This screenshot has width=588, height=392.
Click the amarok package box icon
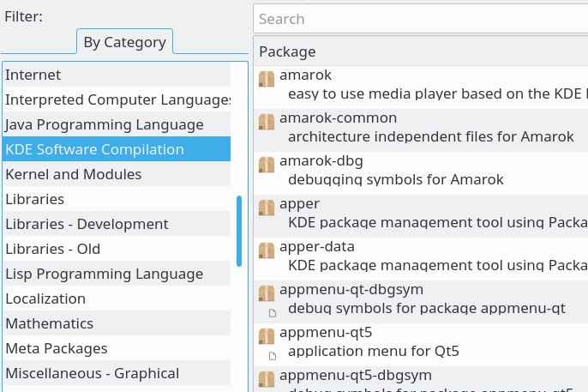point(267,79)
